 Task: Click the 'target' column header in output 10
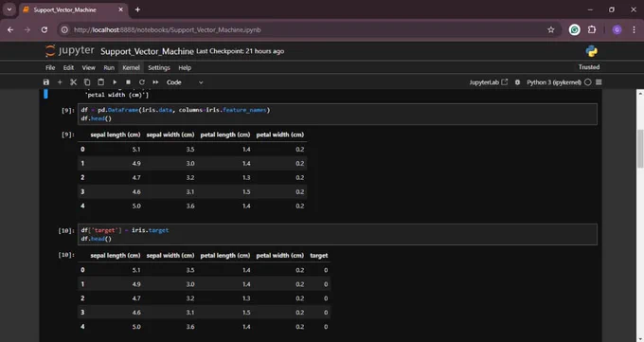pos(319,256)
